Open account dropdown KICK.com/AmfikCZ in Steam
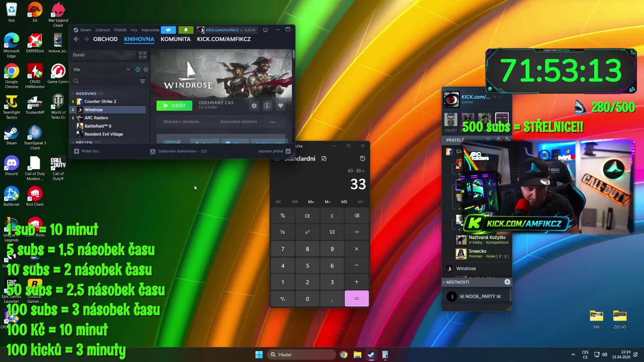 coord(226,30)
